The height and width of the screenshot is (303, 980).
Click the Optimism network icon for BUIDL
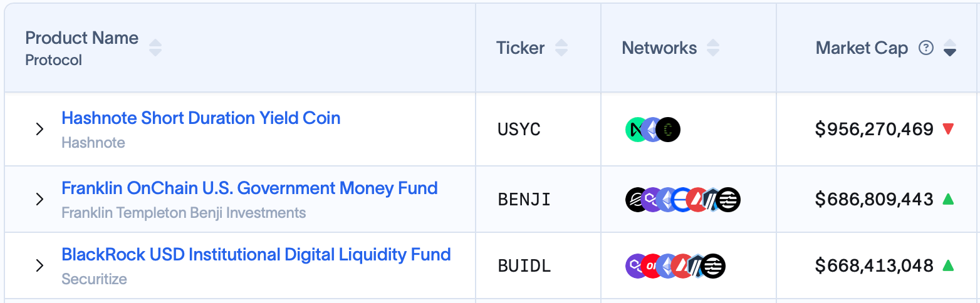652,266
